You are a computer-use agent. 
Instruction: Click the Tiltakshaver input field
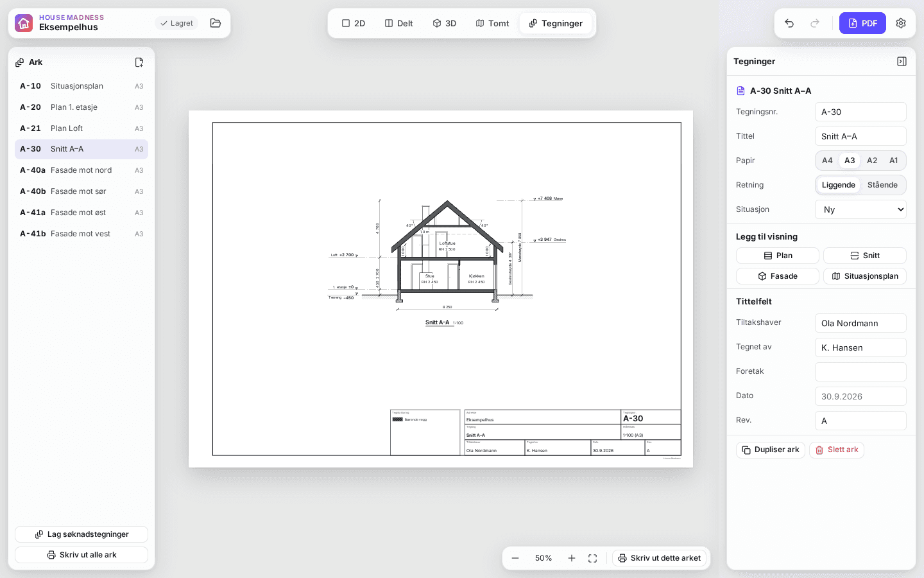pyautogui.click(x=860, y=323)
